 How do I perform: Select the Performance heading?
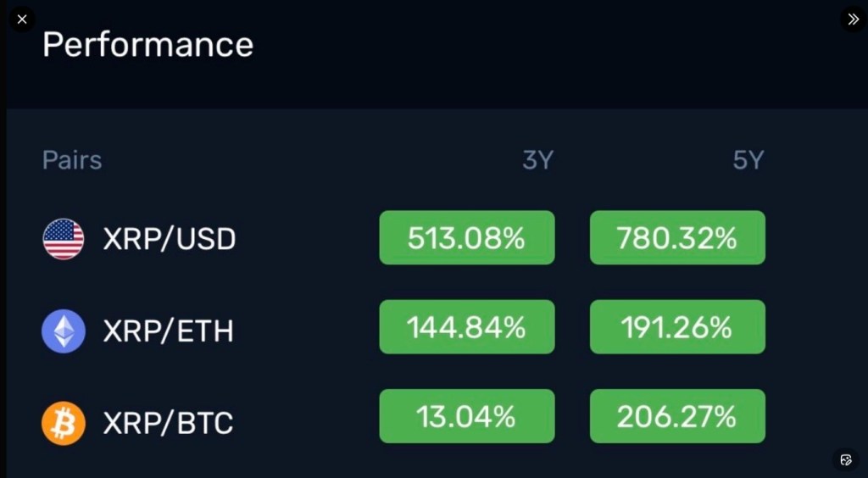pos(147,44)
